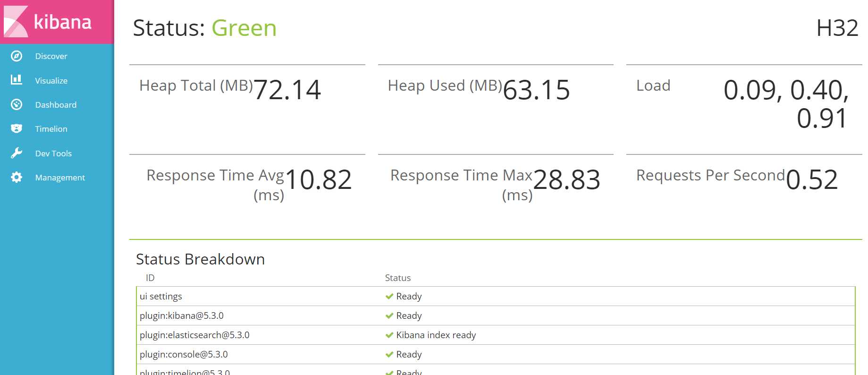This screenshot has height=375, width=868.
Task: Click the 10.82 average response value
Action: pyautogui.click(x=319, y=179)
